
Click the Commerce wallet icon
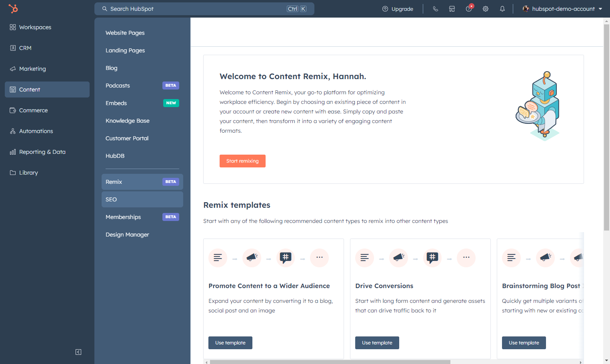(13, 110)
